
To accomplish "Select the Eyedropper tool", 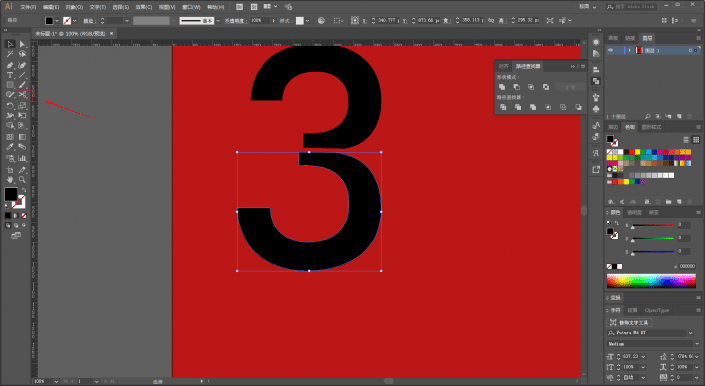I will (10, 147).
